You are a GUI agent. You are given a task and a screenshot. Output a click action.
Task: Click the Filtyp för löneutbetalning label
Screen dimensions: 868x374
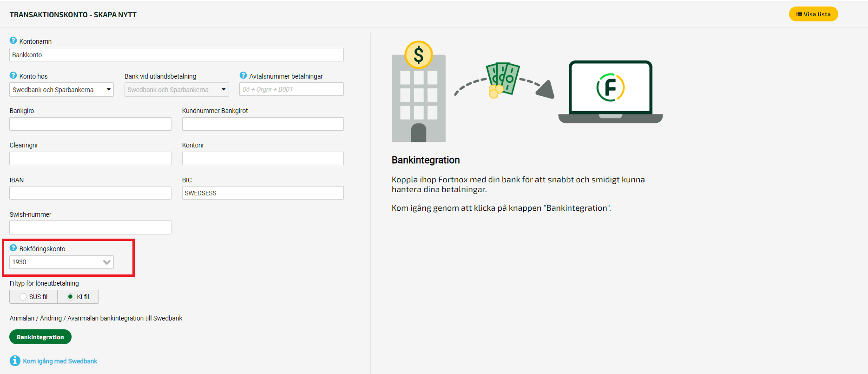click(44, 283)
